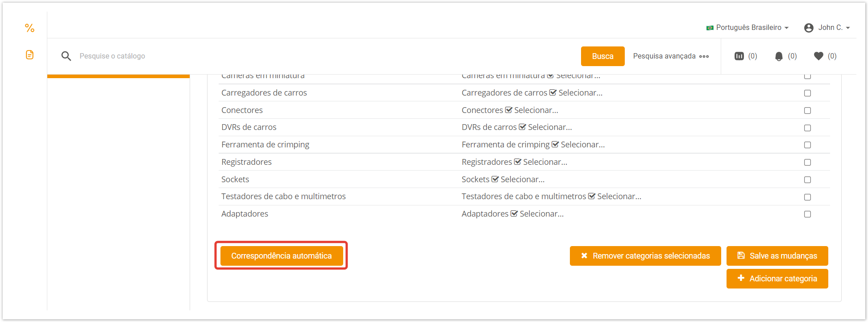Expand Pesquisa avançada options

[x=670, y=56]
